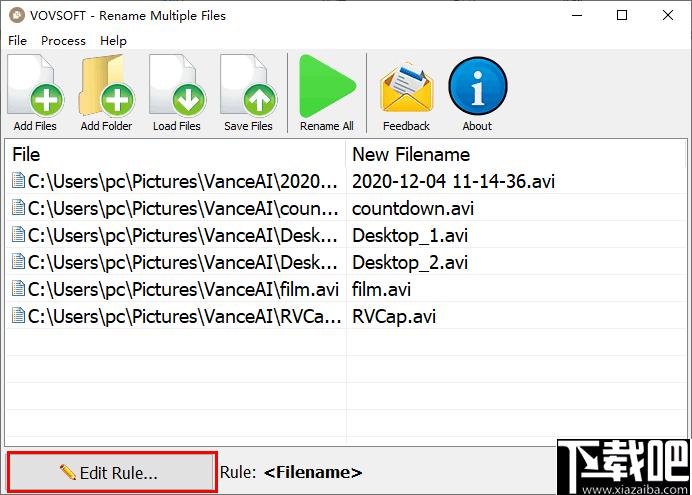The width and height of the screenshot is (692, 495).
Task: Click new filename countdown.avi
Action: coord(413,208)
